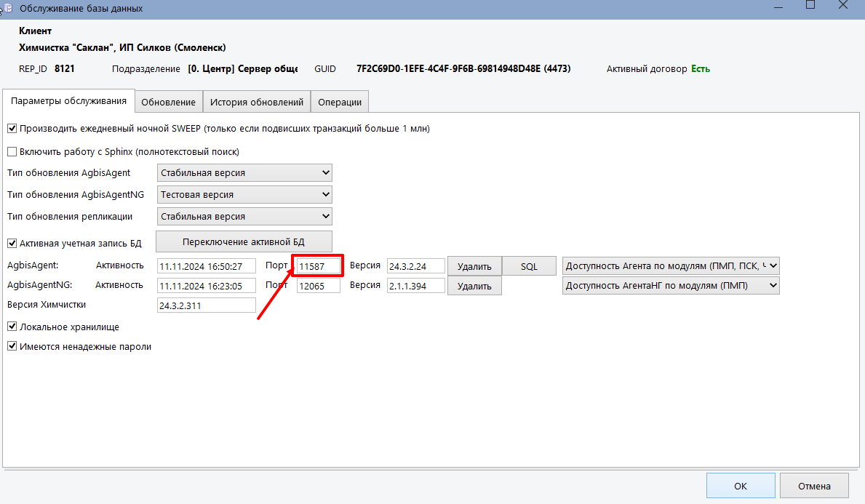Image resolution: width=865 pixels, height=504 pixels.
Task: Toggle Имеются ненадежные пароли checkbox
Action: click(12, 347)
